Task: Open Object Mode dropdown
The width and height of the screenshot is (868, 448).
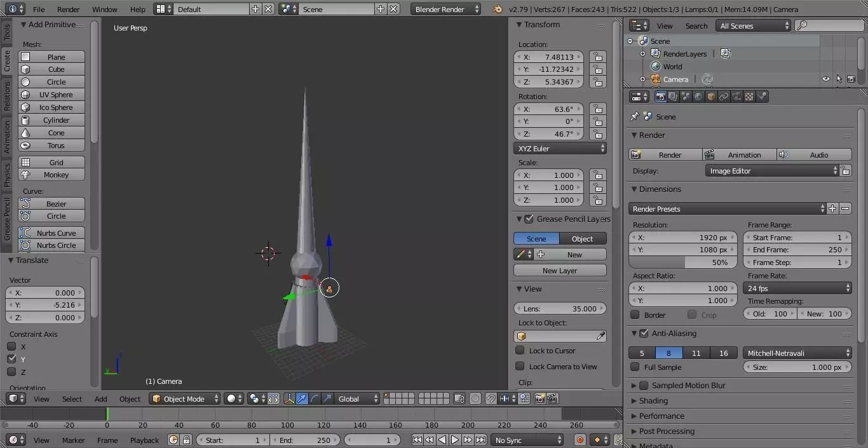Action: [x=185, y=398]
